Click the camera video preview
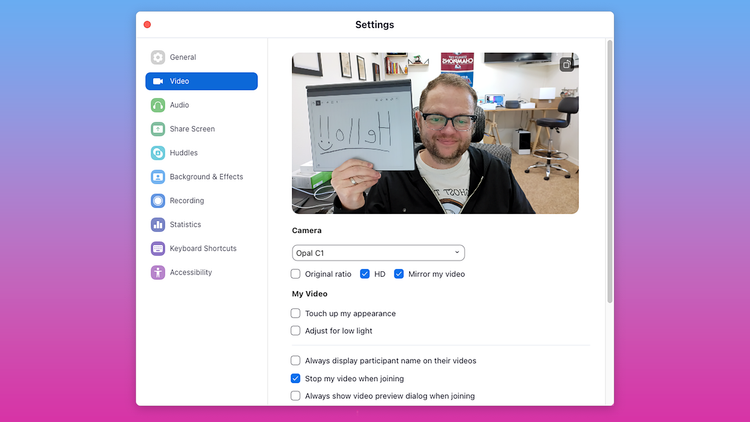 pyautogui.click(x=435, y=133)
